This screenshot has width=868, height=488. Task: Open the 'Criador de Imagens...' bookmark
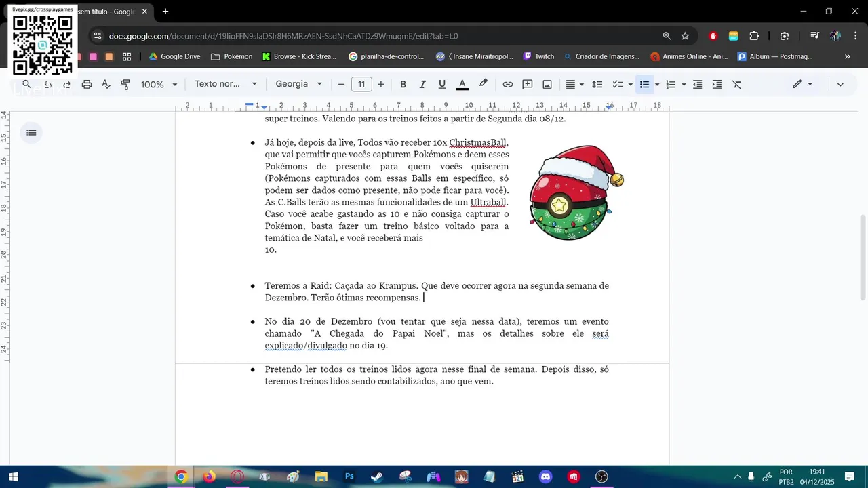601,56
